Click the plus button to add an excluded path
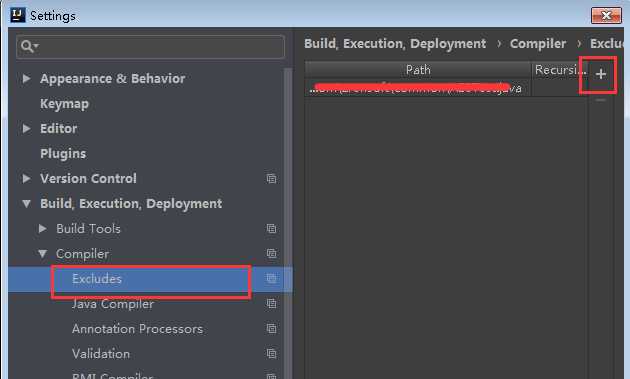Viewport: 630px width, 379px height. 601,74
